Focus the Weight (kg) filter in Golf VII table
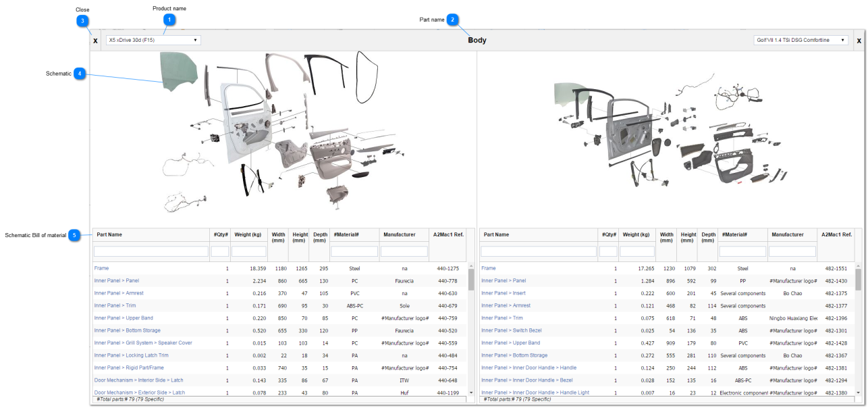868x408 pixels. (x=637, y=251)
